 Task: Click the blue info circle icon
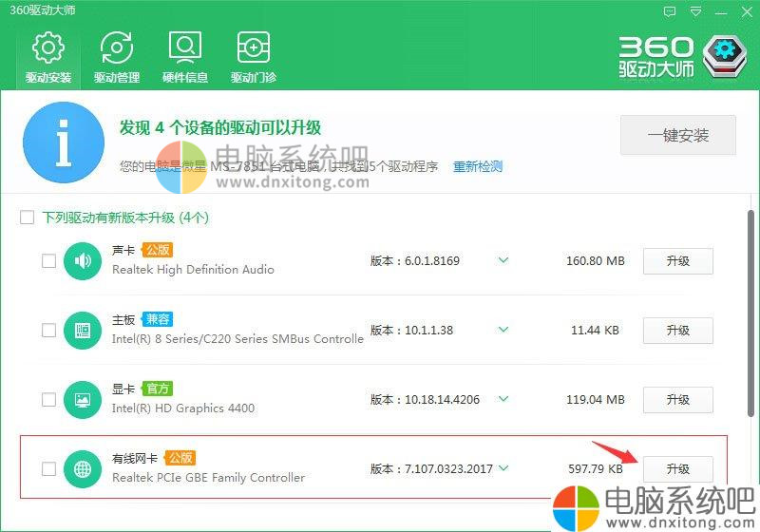tap(64, 142)
